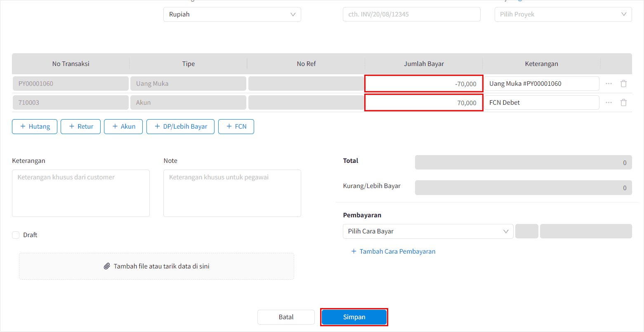Edit the -70,000 Jumlah Bayar field

coord(424,84)
